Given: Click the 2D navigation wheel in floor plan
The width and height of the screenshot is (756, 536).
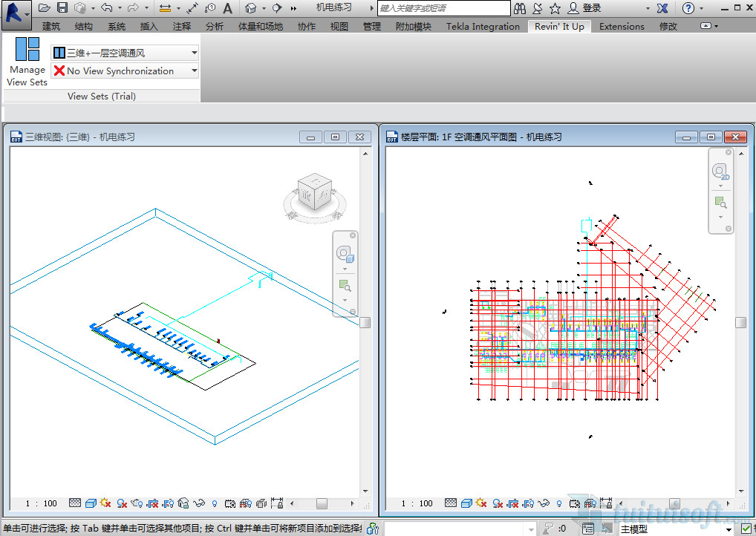Looking at the screenshot, I should pyautogui.click(x=720, y=171).
